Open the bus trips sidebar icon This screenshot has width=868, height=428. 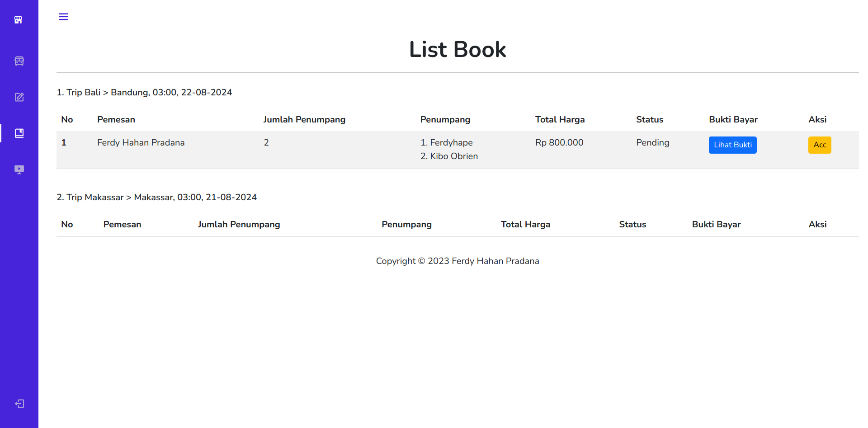19,61
